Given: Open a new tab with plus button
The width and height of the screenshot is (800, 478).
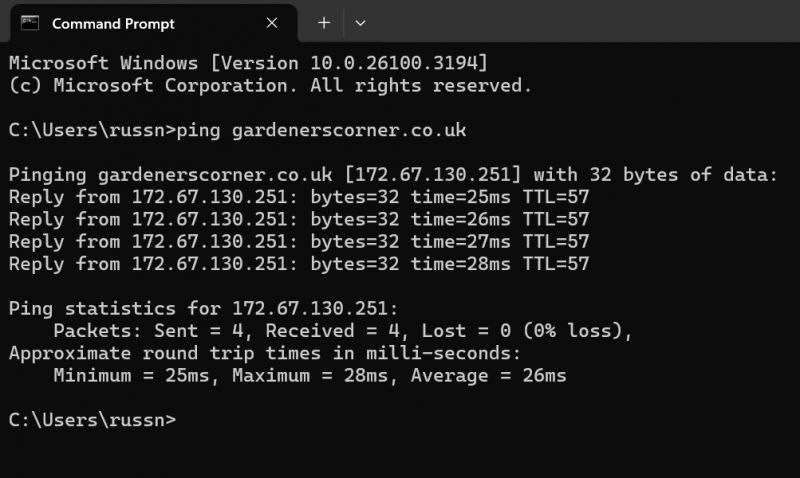Looking at the screenshot, I should [324, 22].
